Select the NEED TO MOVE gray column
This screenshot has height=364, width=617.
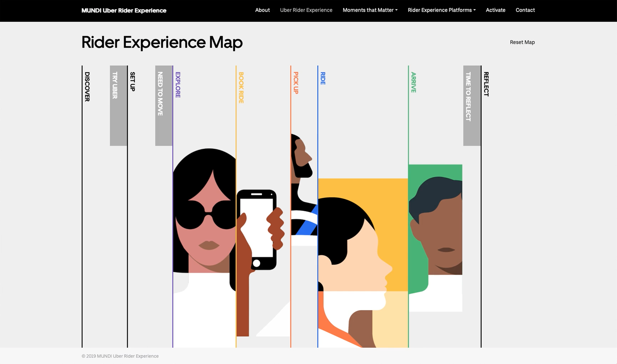164,106
